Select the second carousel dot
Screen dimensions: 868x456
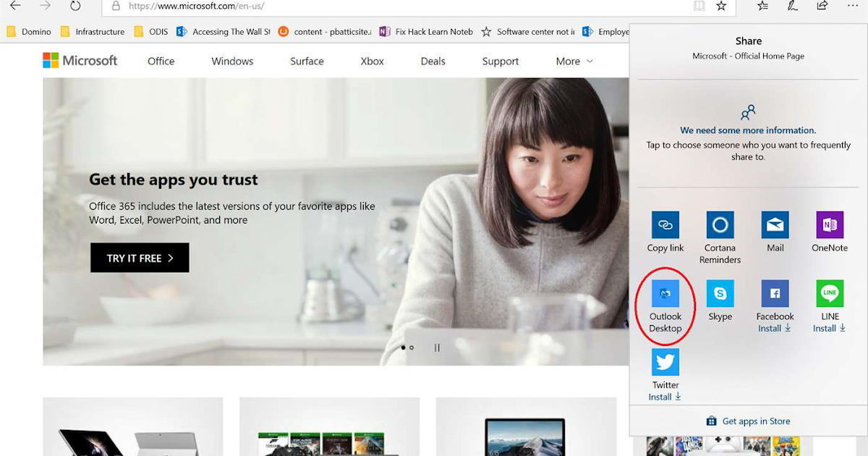[412, 347]
